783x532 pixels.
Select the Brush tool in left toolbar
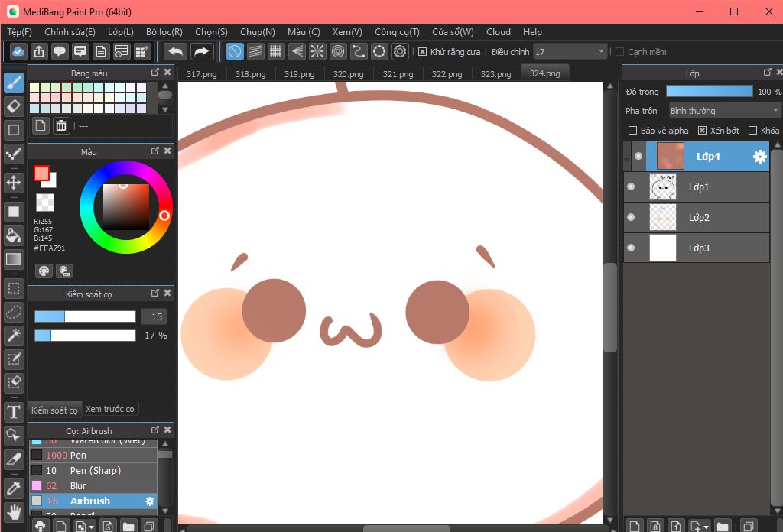[x=14, y=83]
